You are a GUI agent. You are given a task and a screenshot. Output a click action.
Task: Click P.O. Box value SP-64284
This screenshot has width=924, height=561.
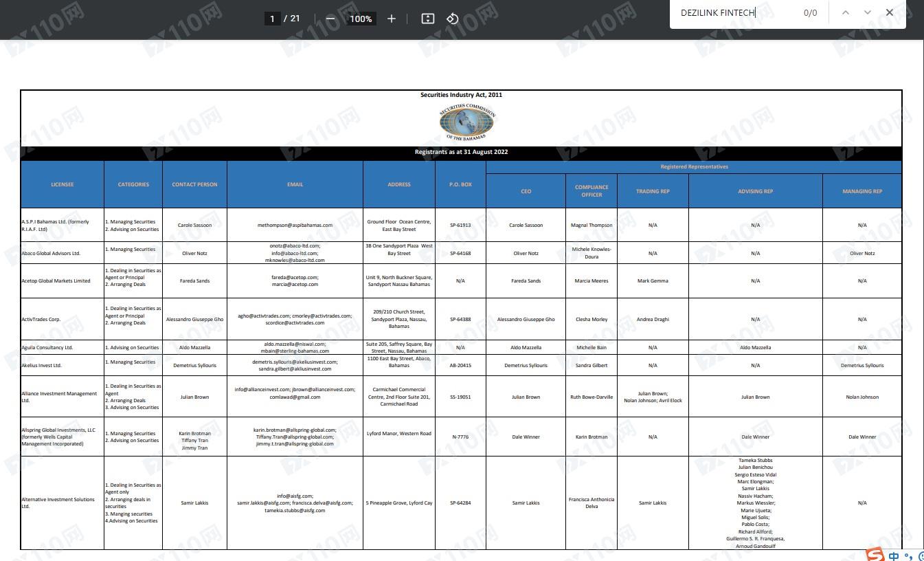tap(460, 503)
